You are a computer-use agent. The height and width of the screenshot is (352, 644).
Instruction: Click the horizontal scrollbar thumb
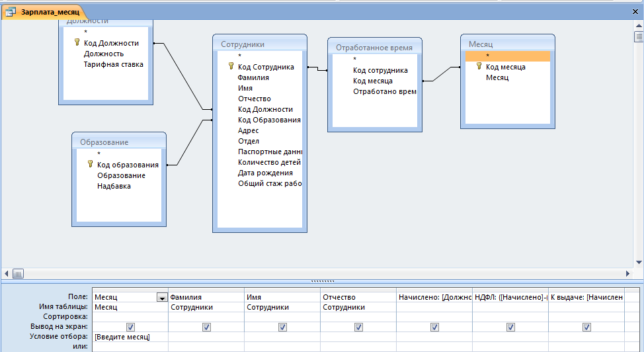18,273
